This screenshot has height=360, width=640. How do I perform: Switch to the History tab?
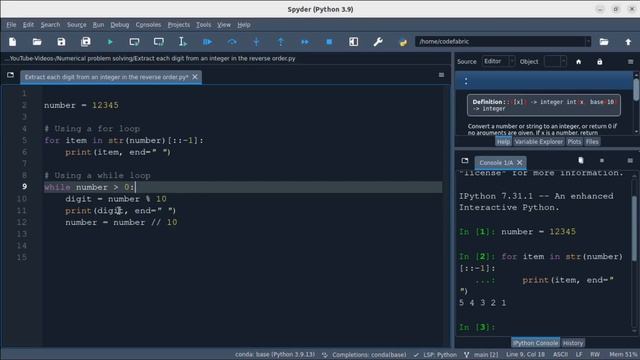coord(573,343)
